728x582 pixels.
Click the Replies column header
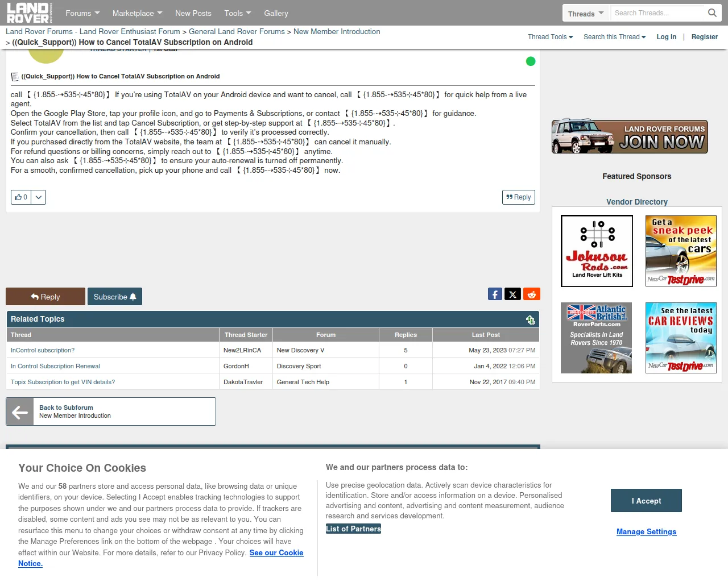tap(406, 335)
